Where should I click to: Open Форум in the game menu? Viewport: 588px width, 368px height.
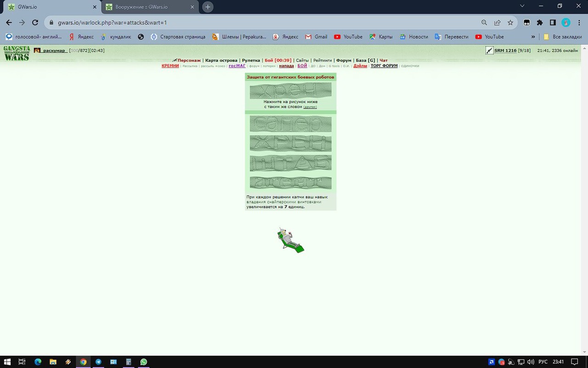pyautogui.click(x=344, y=60)
